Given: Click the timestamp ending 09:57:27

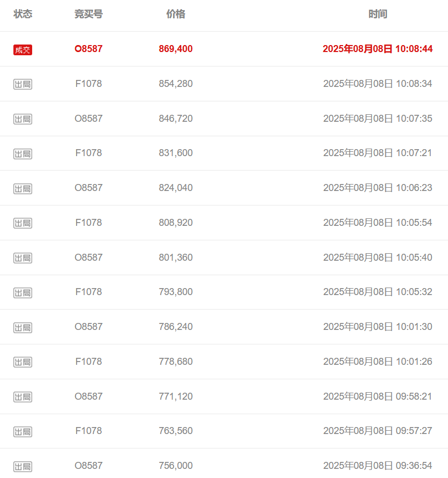Looking at the screenshot, I should click(x=378, y=431).
